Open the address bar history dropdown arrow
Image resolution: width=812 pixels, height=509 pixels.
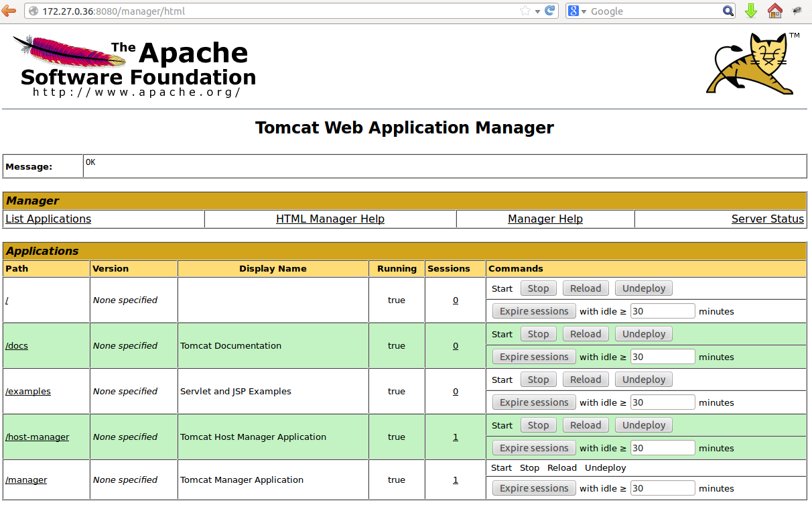[x=537, y=11]
